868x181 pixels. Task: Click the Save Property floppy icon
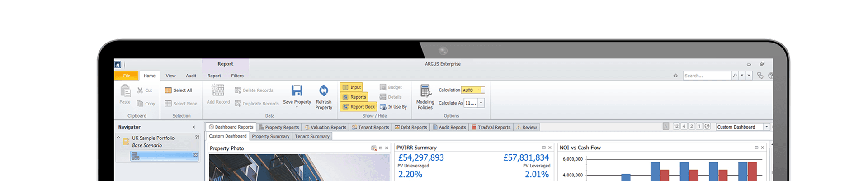click(297, 90)
